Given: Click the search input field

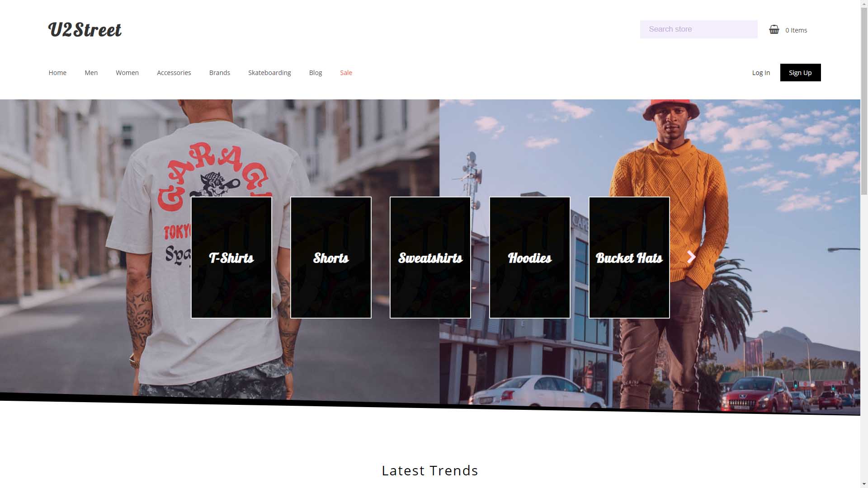Looking at the screenshot, I should tap(698, 29).
